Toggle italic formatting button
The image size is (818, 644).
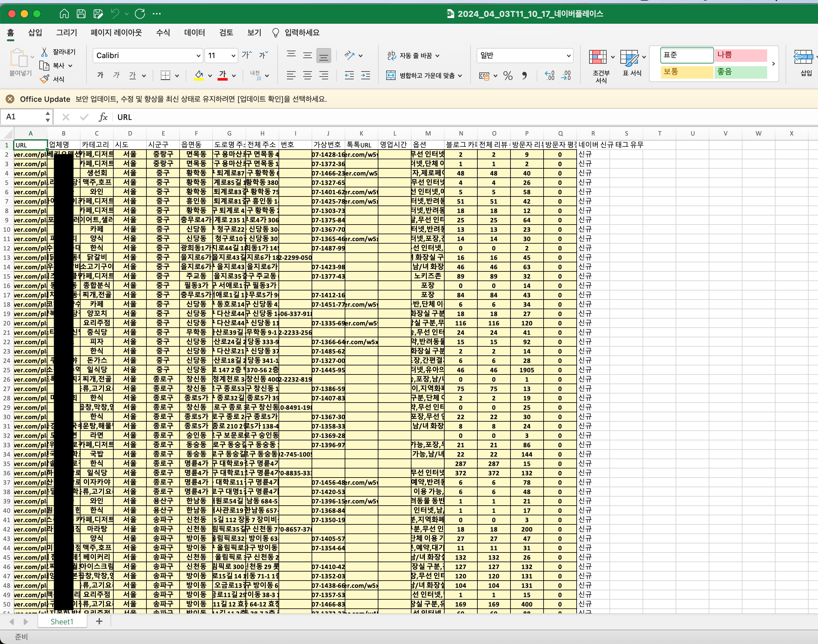[116, 75]
